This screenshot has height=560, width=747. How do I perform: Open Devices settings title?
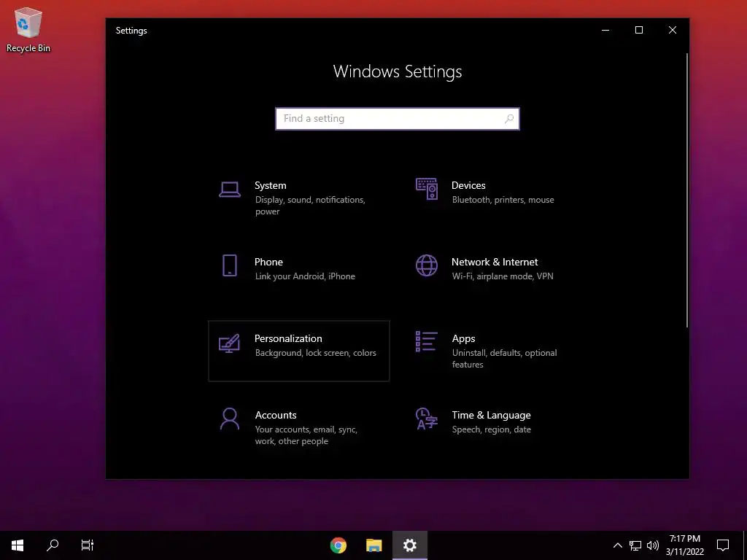(468, 185)
